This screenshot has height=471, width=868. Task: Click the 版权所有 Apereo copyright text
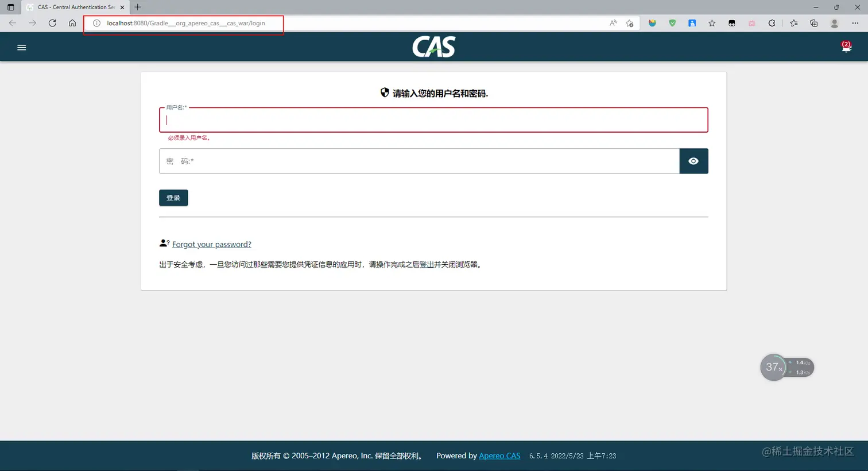pyautogui.click(x=338, y=455)
